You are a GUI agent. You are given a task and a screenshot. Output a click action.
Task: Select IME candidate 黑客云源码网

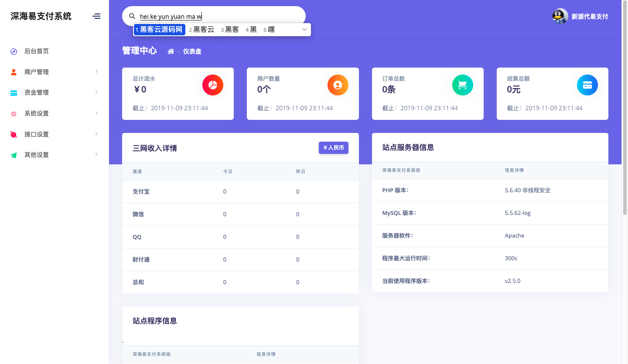pos(160,30)
